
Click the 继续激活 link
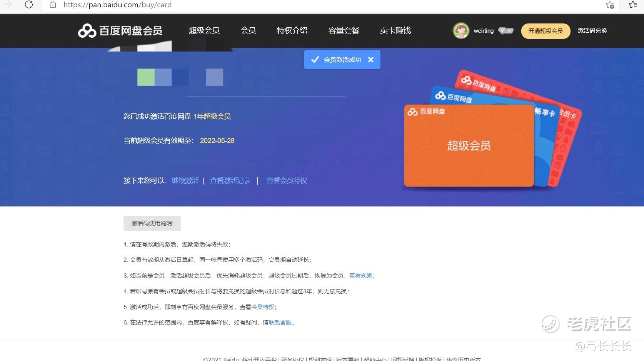tap(185, 180)
